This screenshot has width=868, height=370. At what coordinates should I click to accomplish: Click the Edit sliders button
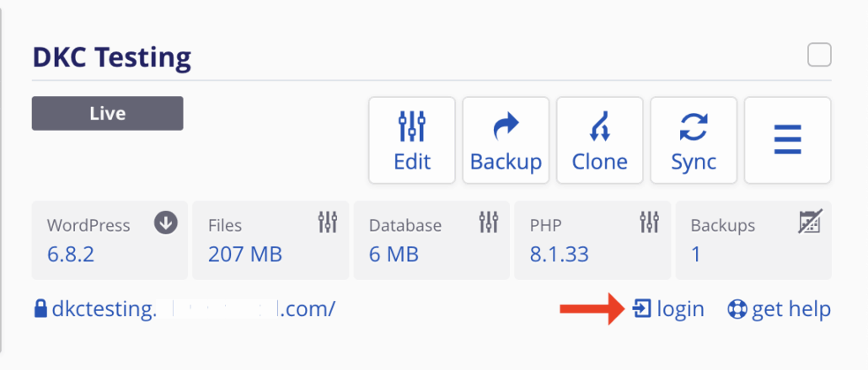[x=412, y=140]
